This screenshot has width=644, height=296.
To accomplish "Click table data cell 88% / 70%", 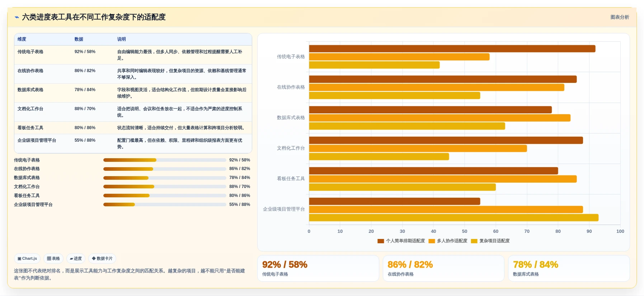I will [85, 109].
